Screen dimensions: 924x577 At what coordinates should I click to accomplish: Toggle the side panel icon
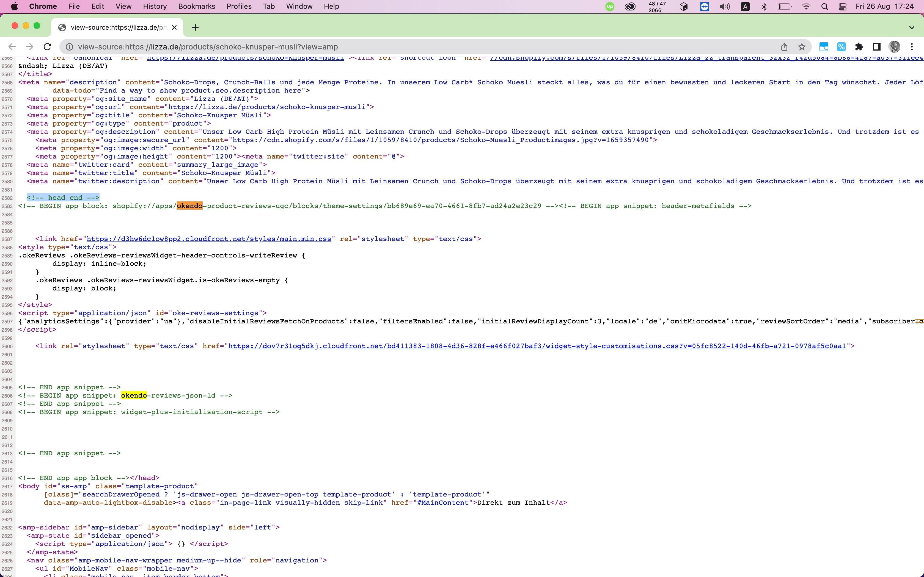click(x=877, y=46)
